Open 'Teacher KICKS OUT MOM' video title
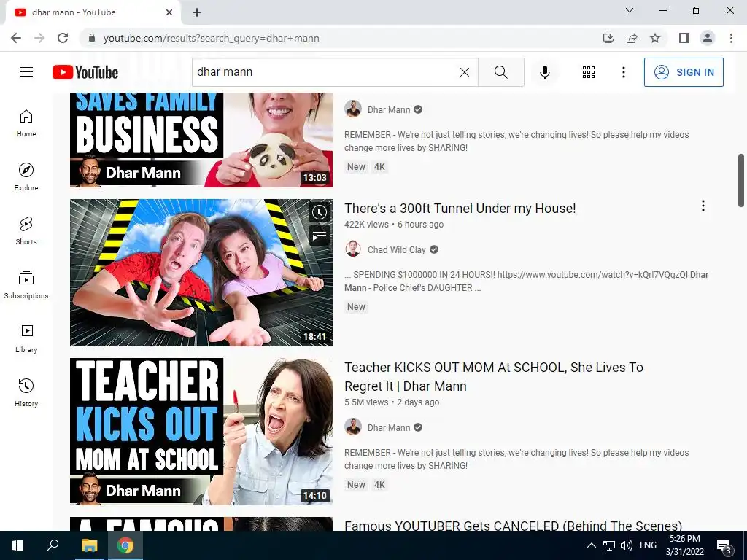Image resolution: width=747 pixels, height=560 pixels. [x=494, y=377]
